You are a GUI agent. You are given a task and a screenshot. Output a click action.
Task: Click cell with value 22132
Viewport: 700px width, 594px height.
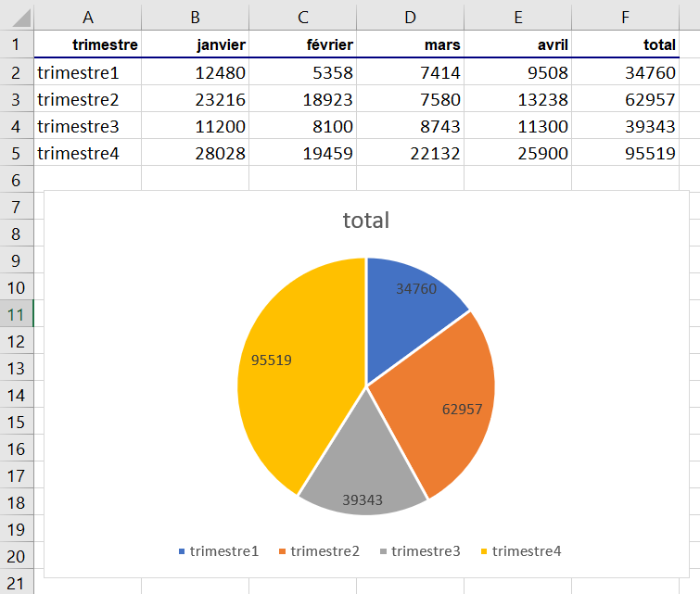[410, 153]
